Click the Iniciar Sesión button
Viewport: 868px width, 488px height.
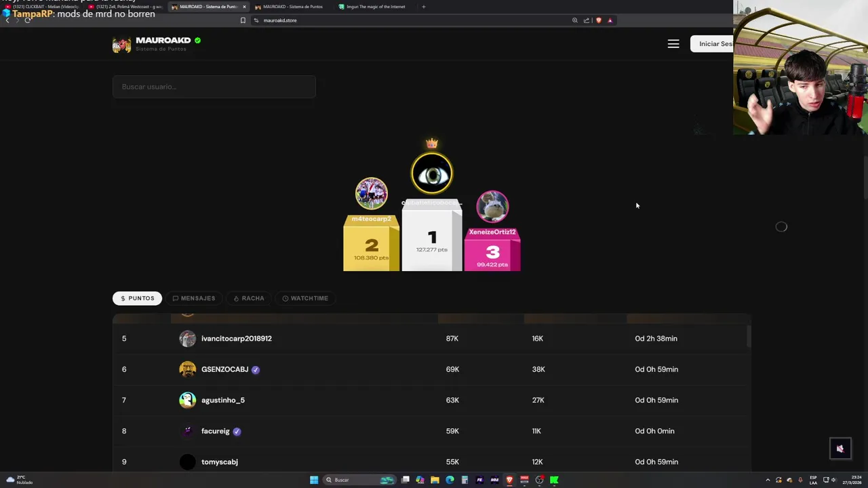click(x=712, y=44)
